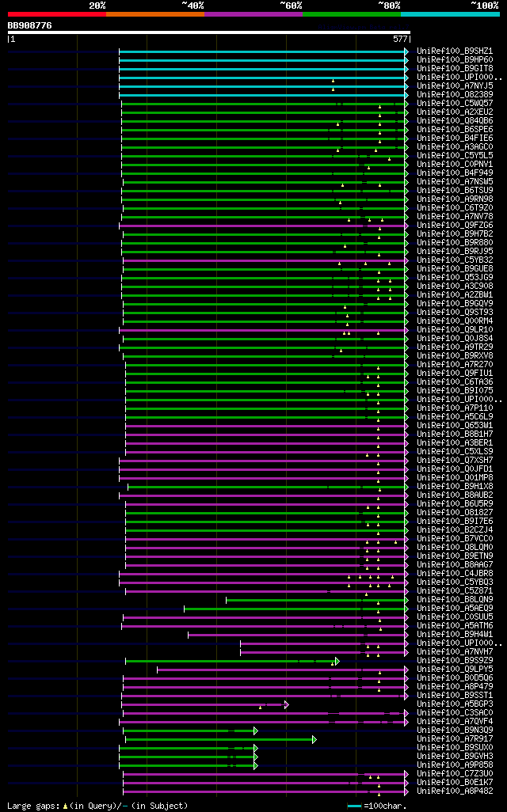The height and width of the screenshot is (812, 507).
Task: Select subject label UniRef100_A9TR29
Action: (455, 347)
